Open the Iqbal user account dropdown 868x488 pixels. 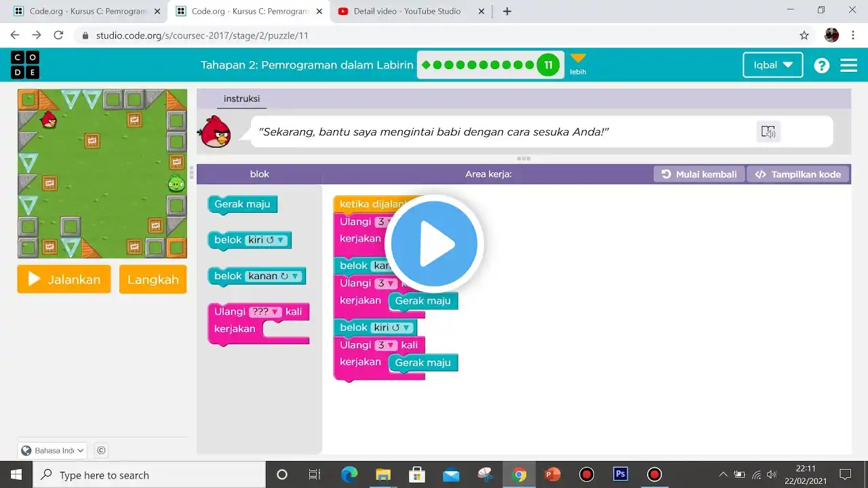(x=773, y=65)
